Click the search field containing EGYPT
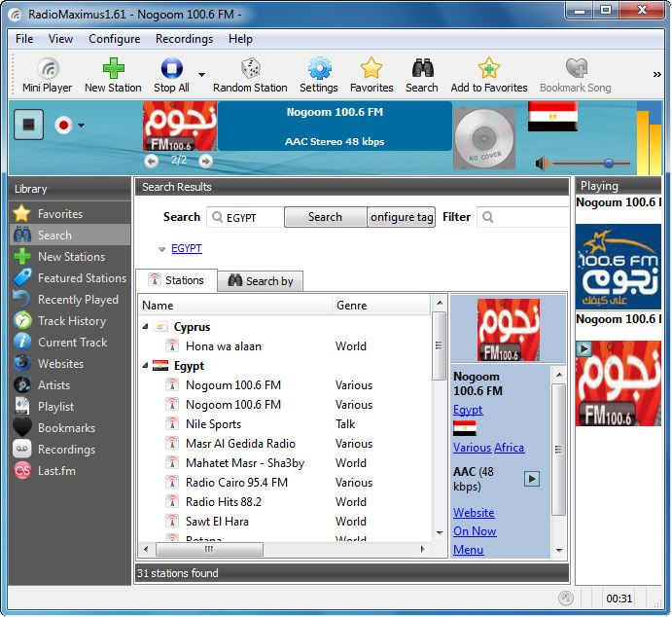 (x=246, y=217)
